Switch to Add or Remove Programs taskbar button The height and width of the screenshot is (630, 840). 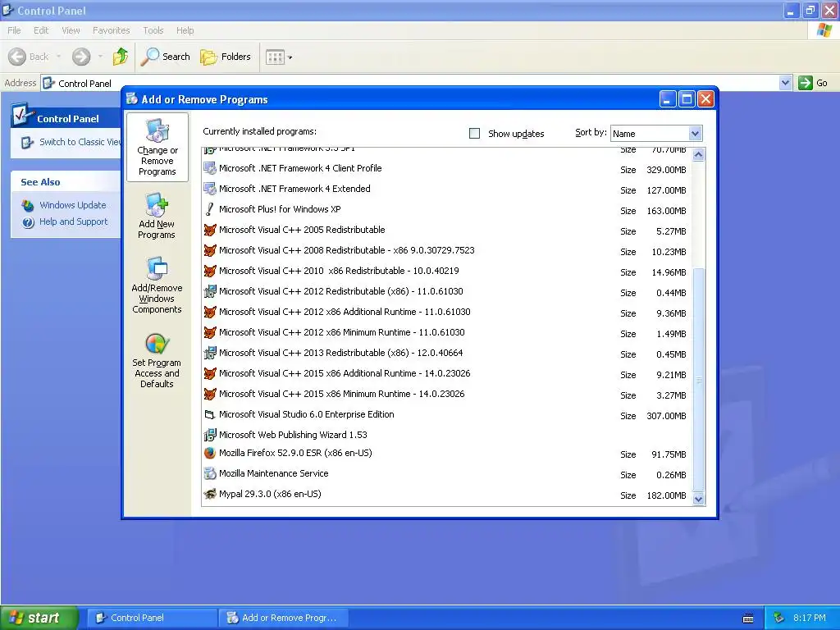click(283, 618)
